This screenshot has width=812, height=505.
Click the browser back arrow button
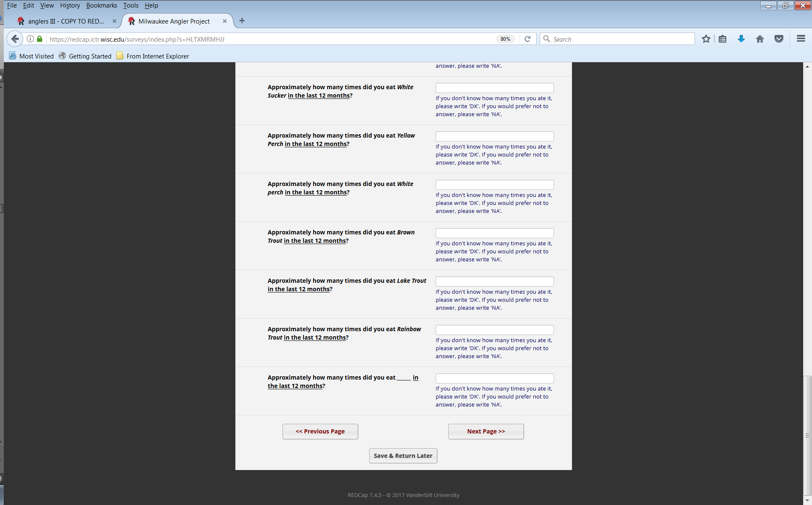pos(15,39)
